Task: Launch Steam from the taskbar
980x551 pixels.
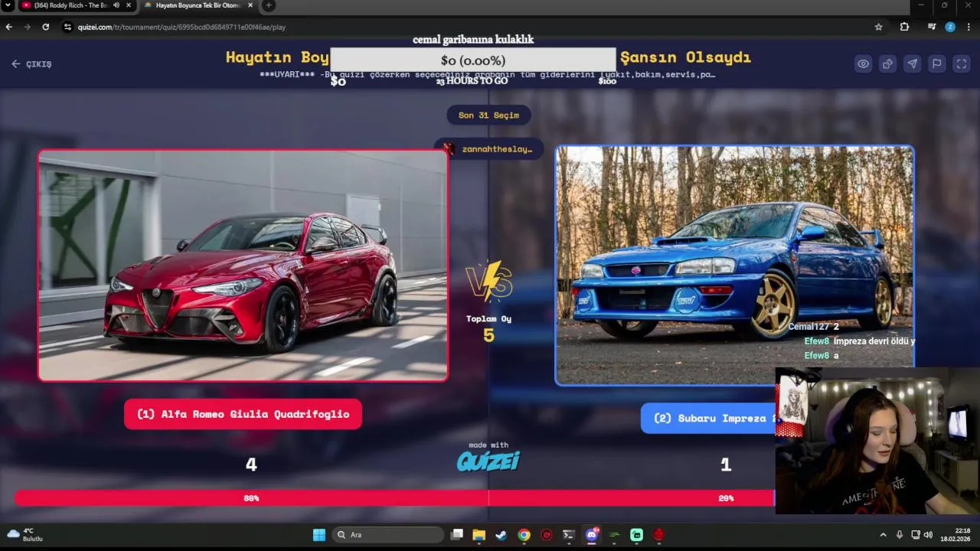Action: [501, 535]
